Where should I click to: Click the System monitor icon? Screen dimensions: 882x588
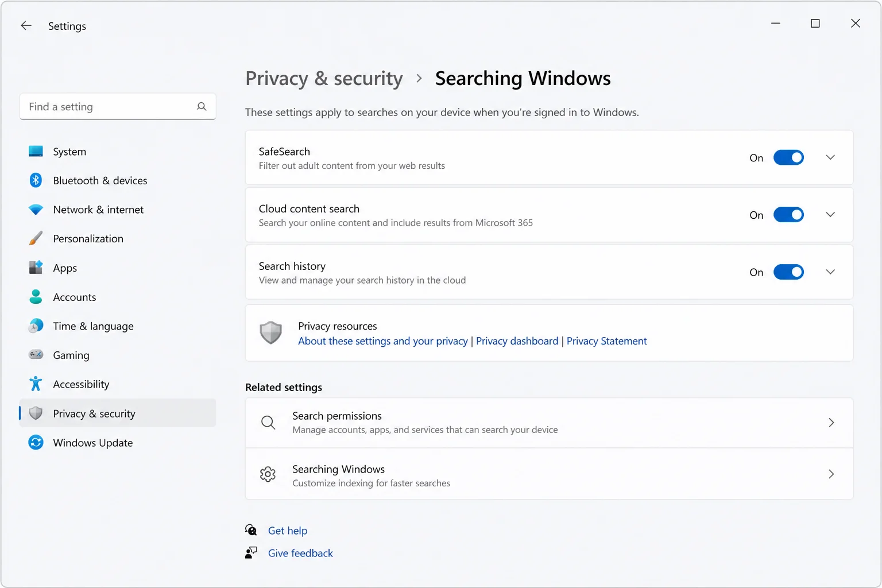pyautogui.click(x=36, y=152)
